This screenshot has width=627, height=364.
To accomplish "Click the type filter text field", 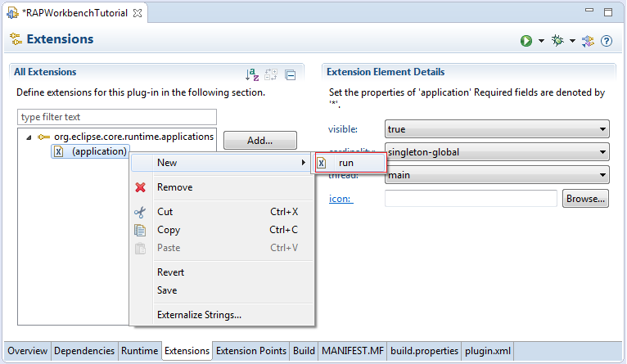I will click(x=117, y=117).
